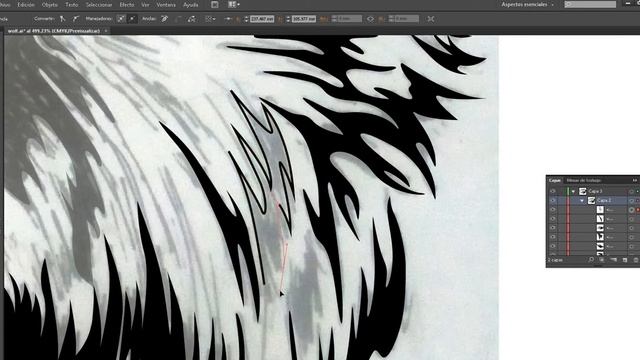Select the wolf.ai document tab
640x360 pixels.
tap(53, 31)
